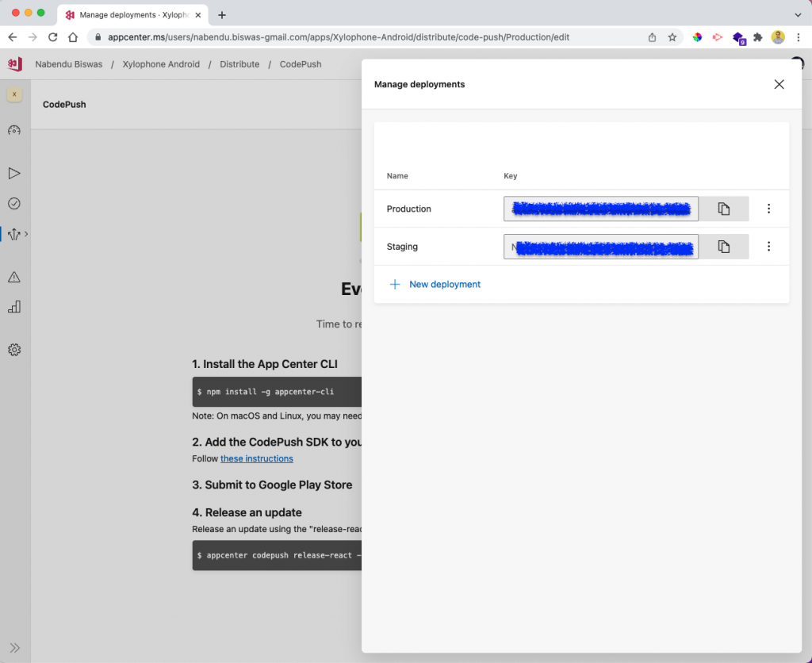
Task: Click '4. Release an update' heading
Action: [247, 512]
